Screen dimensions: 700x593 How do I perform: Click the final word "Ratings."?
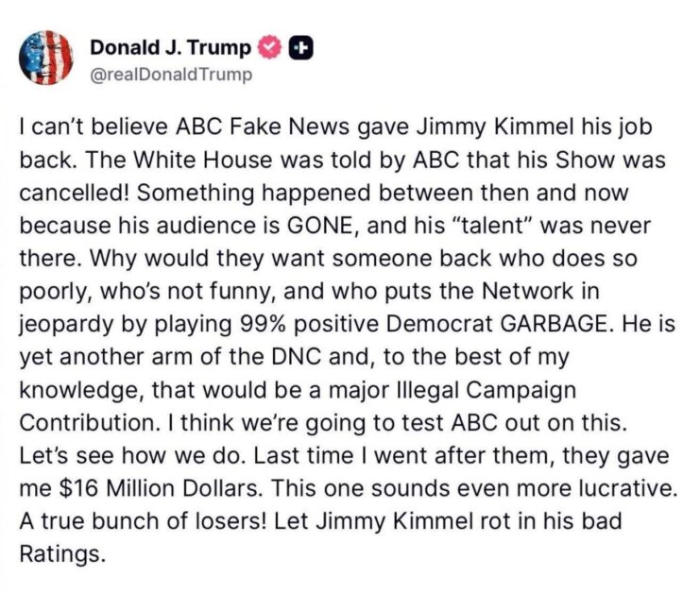[63, 554]
